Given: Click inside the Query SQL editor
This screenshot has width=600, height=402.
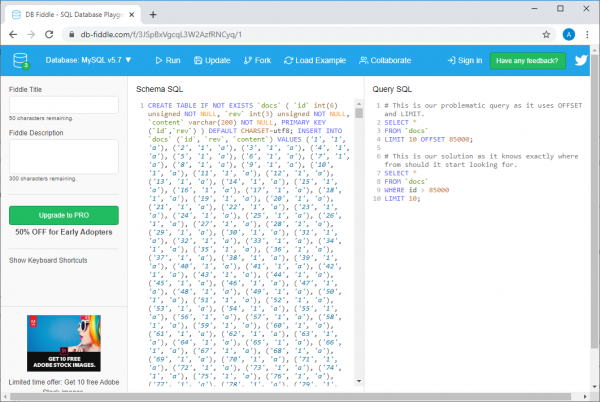Looking at the screenshot, I should 480,270.
